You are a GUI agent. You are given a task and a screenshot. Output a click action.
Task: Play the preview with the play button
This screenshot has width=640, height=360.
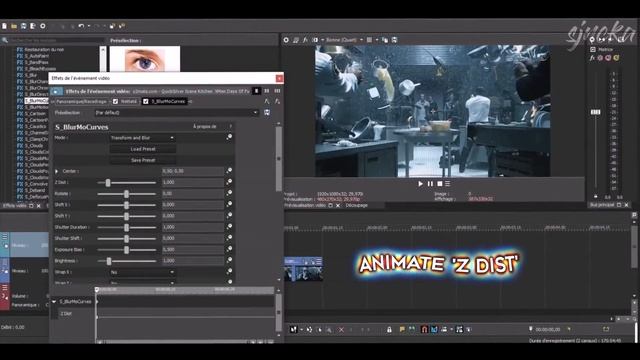420,184
